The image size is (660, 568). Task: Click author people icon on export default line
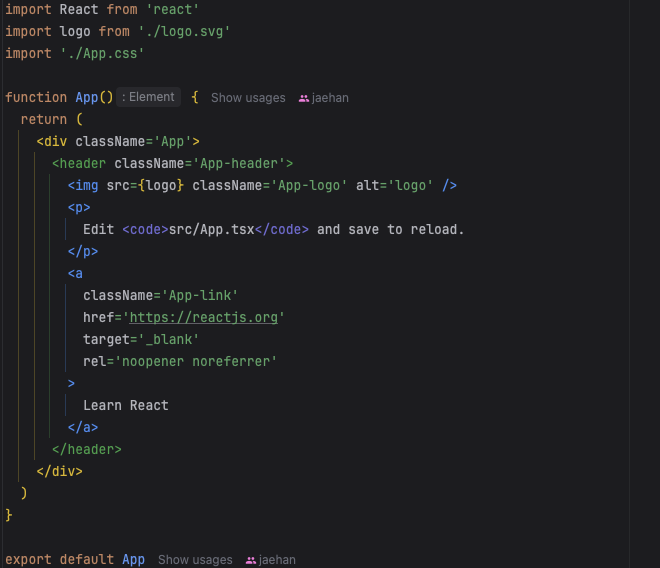click(x=250, y=560)
